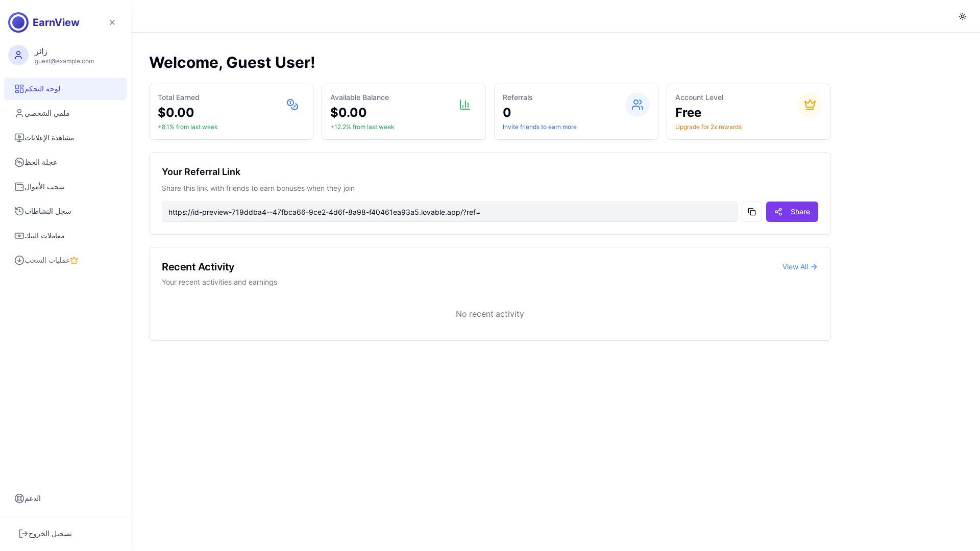Click the '+12.2% from last week' text
This screenshot has width=980, height=551.
(362, 127)
